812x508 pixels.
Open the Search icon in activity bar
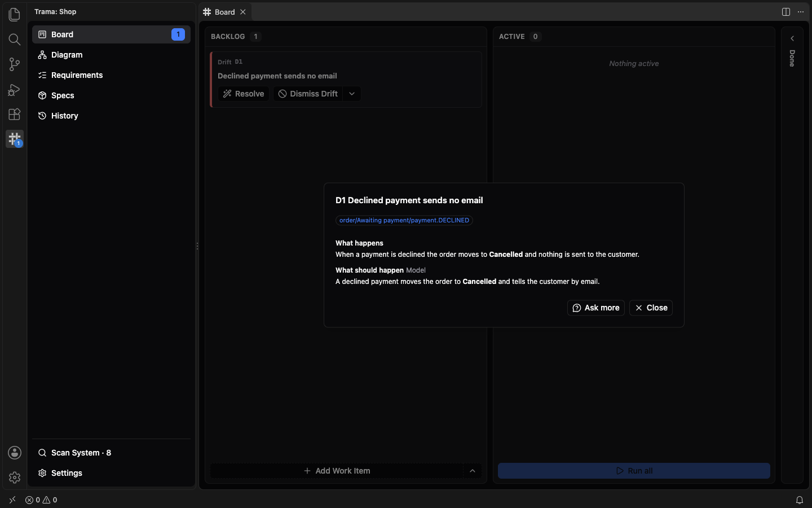15,39
